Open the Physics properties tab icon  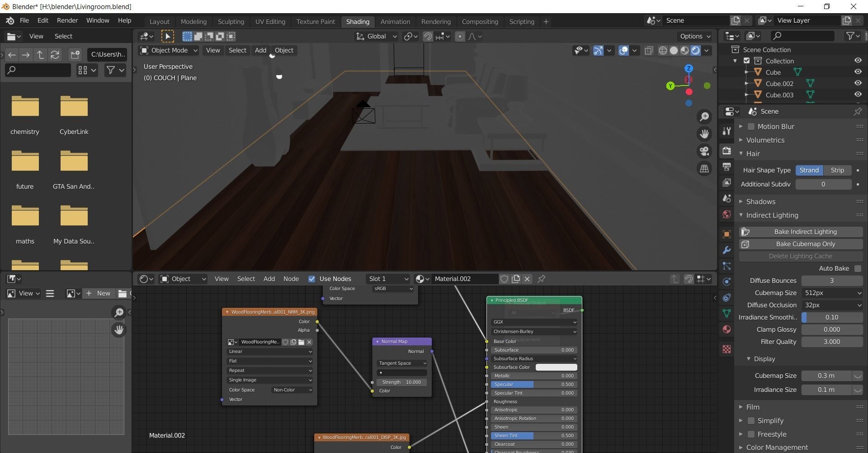(x=726, y=281)
